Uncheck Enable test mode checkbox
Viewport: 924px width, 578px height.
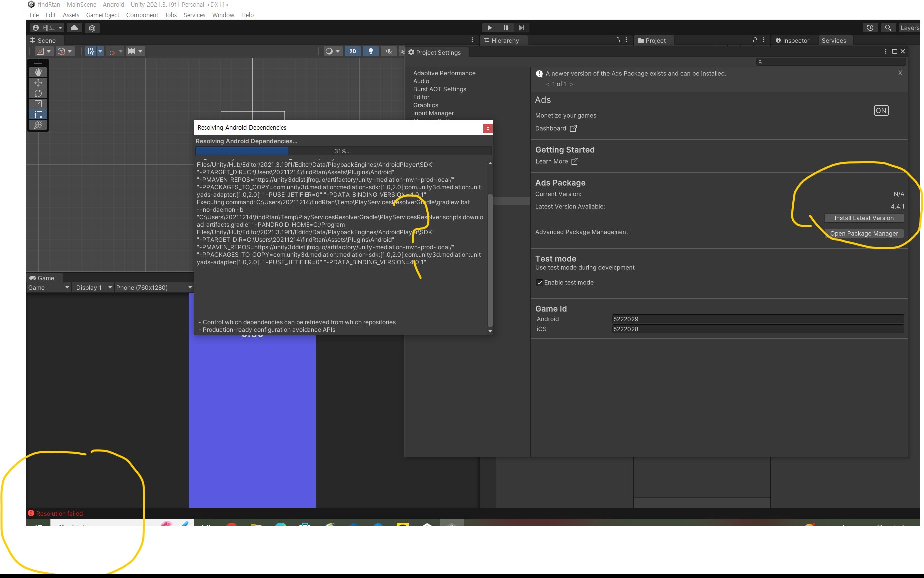(x=539, y=283)
